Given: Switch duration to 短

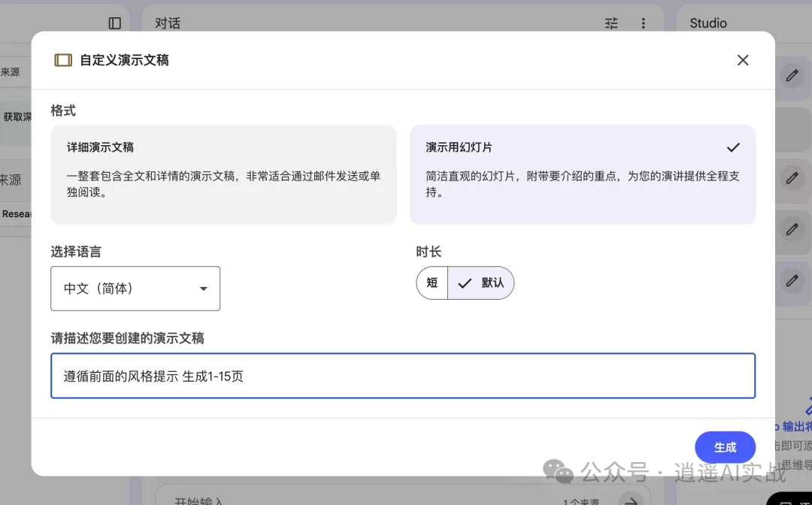Looking at the screenshot, I should [x=432, y=283].
